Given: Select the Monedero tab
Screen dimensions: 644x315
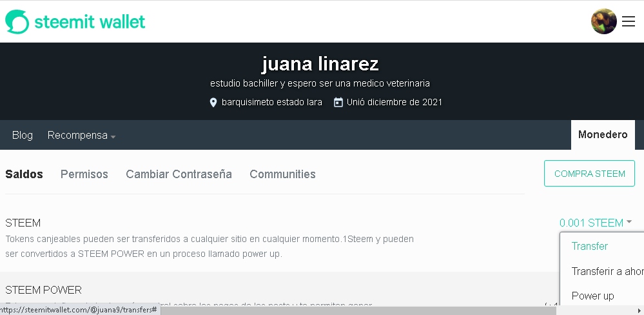Looking at the screenshot, I should [x=603, y=135].
